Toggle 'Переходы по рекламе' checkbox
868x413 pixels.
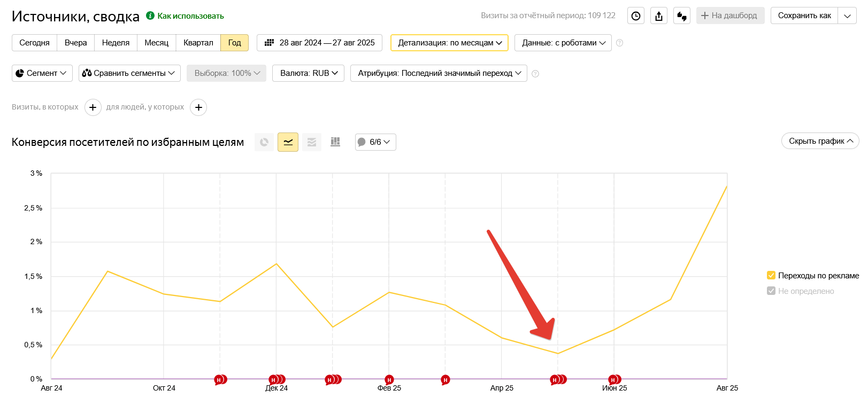771,276
